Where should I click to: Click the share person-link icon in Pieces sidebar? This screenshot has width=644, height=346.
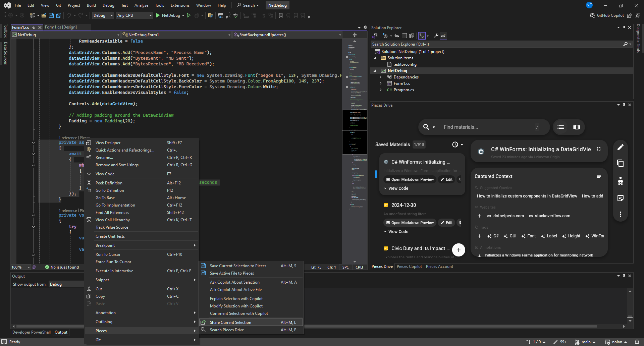pyautogui.click(x=621, y=181)
